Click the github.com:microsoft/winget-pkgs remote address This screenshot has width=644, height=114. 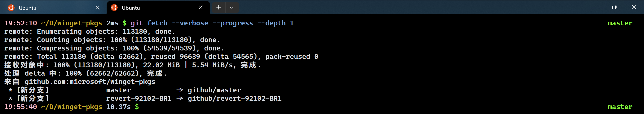[x=90, y=82]
